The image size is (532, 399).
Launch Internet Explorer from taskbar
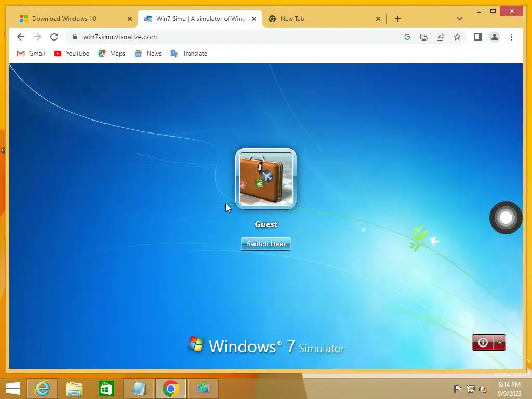click(42, 389)
